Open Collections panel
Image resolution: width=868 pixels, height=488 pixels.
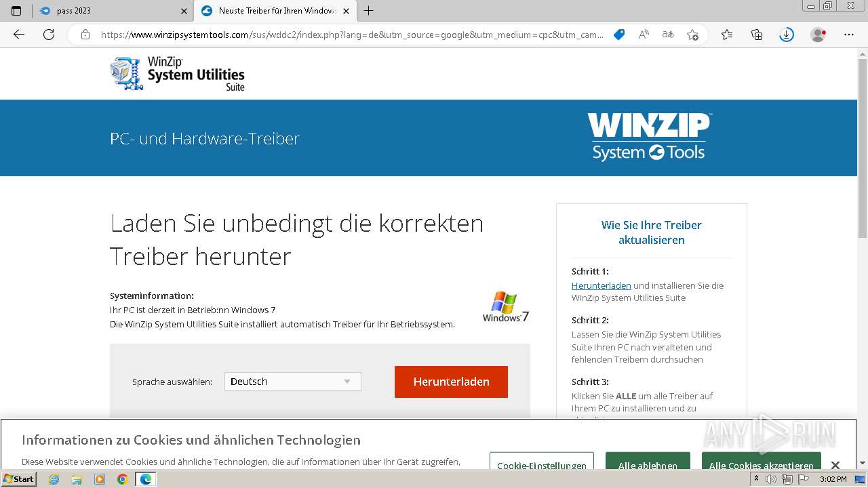[x=757, y=35]
